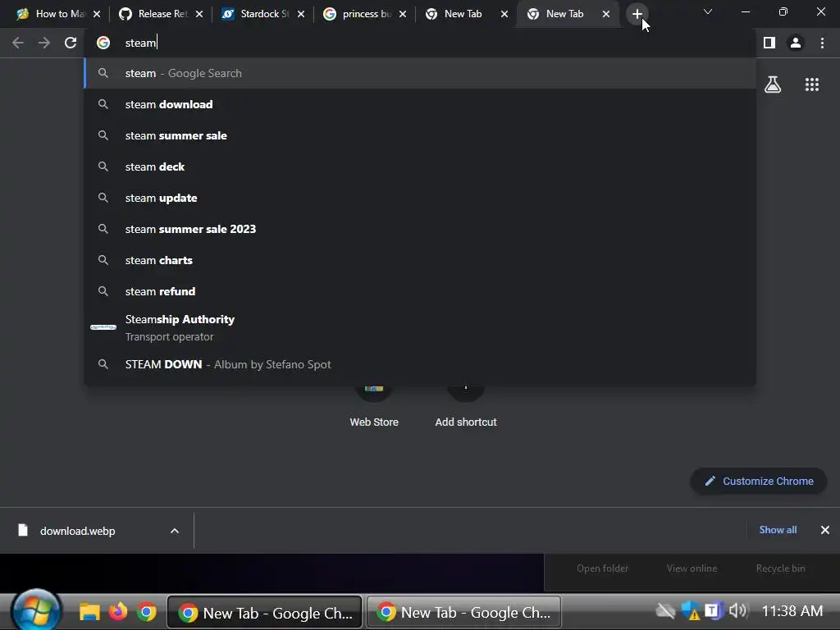Switch to second 'New Tab - Google Ch...' taskbar window
The width and height of the screenshot is (840, 630).
click(x=464, y=612)
